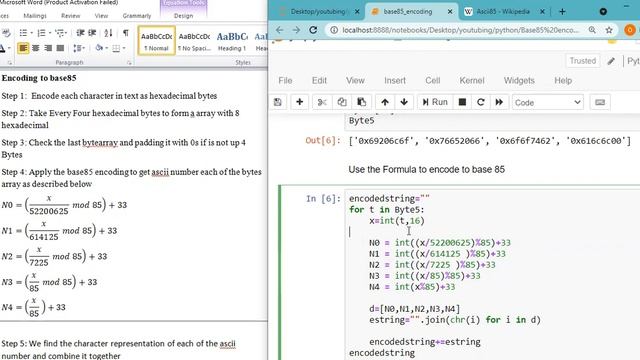Insert a cell below with plus icon

[x=299, y=102]
